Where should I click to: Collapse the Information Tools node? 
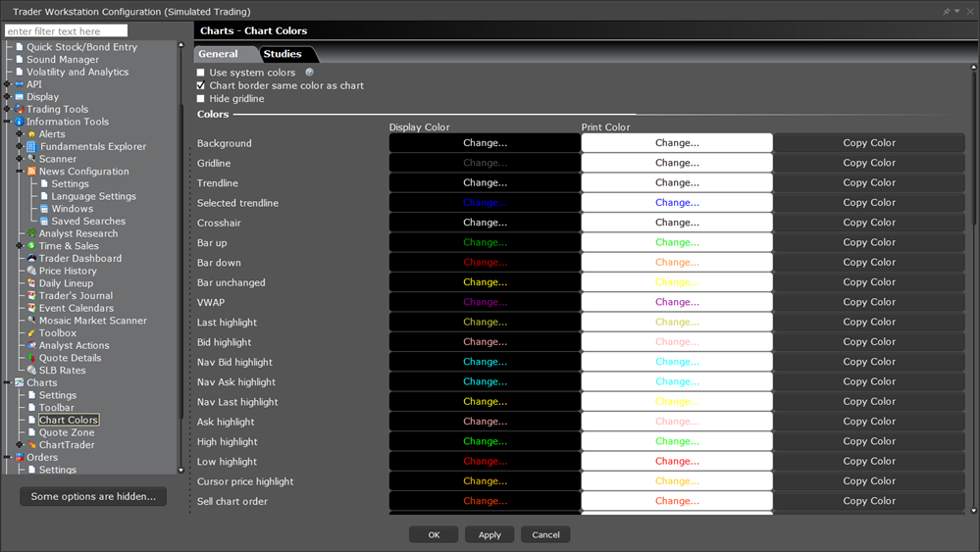tap(7, 122)
